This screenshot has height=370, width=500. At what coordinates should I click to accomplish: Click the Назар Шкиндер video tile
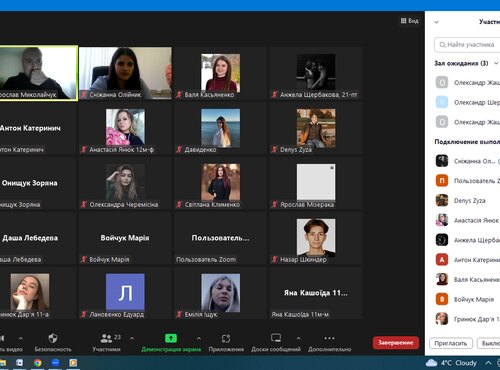click(x=316, y=238)
